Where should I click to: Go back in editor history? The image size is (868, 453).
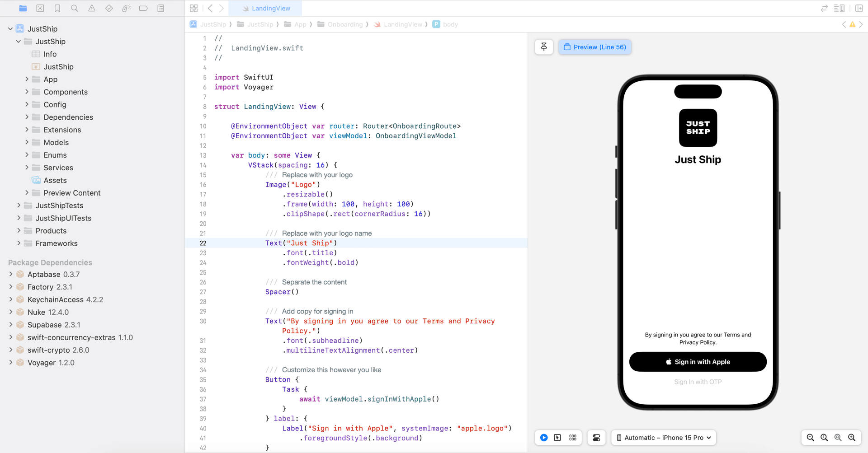coord(210,8)
